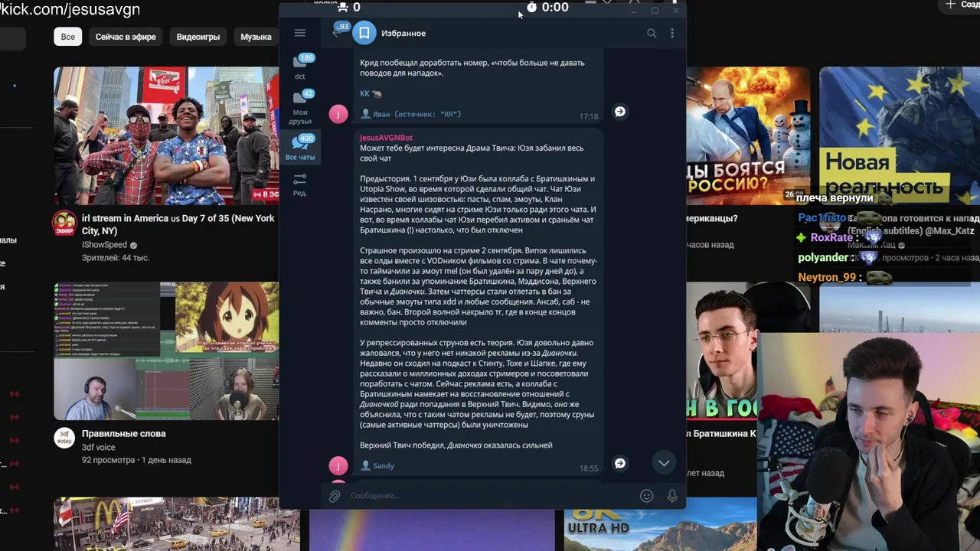980x551 pixels.
Task: Click the Saved Messages bookmark avatar
Action: pyautogui.click(x=364, y=33)
